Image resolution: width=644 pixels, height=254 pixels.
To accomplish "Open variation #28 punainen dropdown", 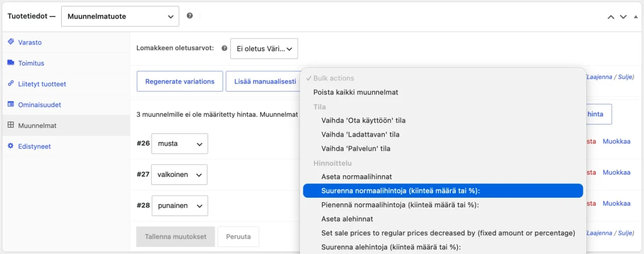I will (x=180, y=206).
